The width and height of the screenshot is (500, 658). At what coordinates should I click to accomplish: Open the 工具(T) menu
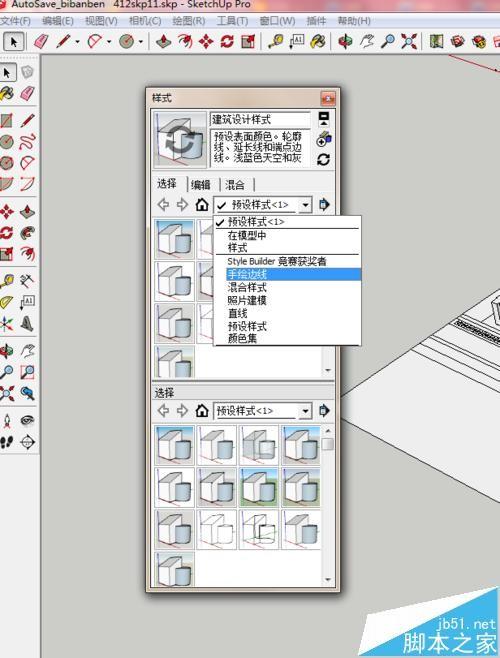click(233, 21)
